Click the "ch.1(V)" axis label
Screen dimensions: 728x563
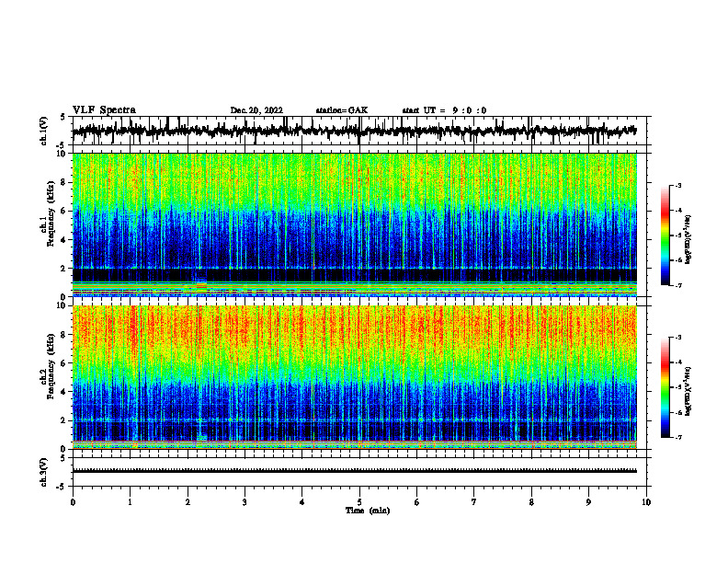click(44, 131)
